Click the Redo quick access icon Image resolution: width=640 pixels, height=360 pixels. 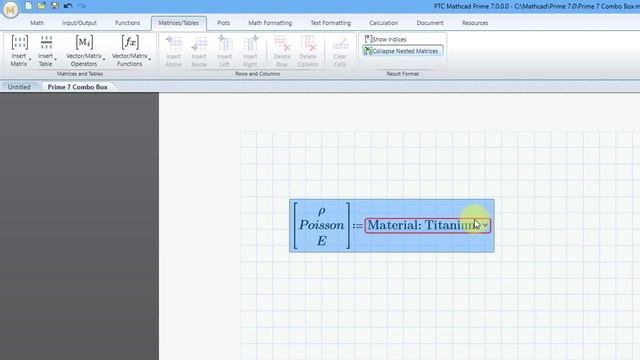tap(82, 6)
